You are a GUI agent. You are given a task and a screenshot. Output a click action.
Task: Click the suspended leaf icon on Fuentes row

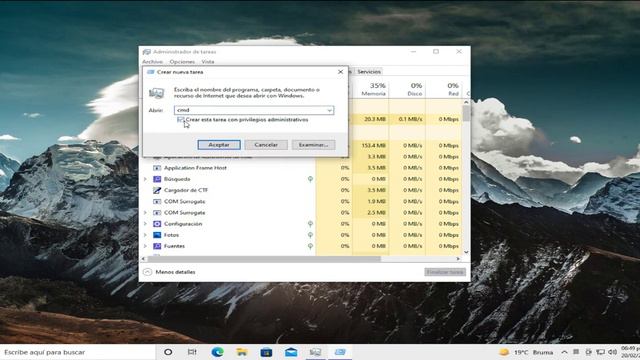(310, 246)
